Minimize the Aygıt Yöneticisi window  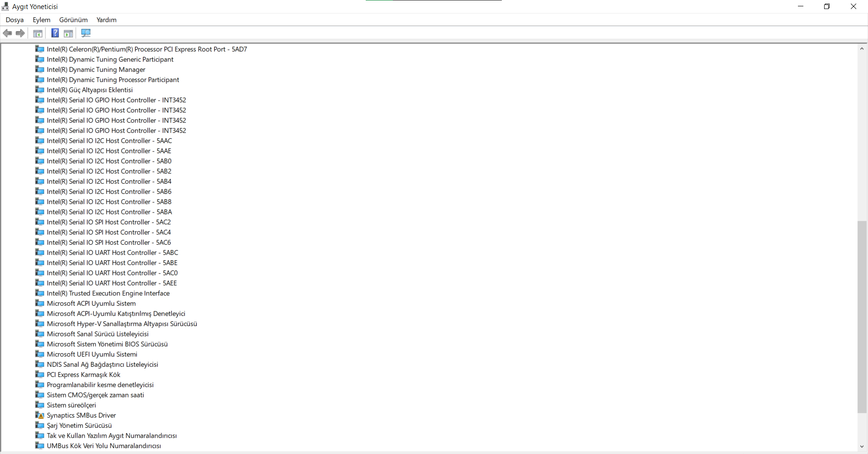[801, 6]
